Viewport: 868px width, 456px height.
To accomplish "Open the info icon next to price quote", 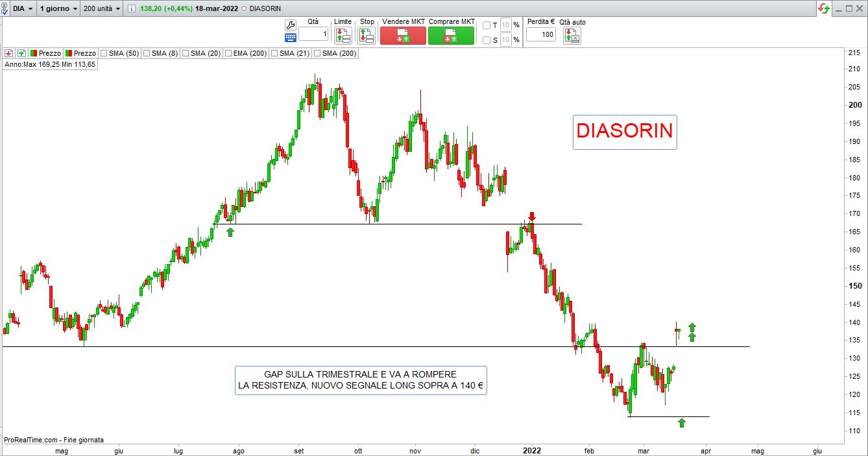I will point(132,8).
